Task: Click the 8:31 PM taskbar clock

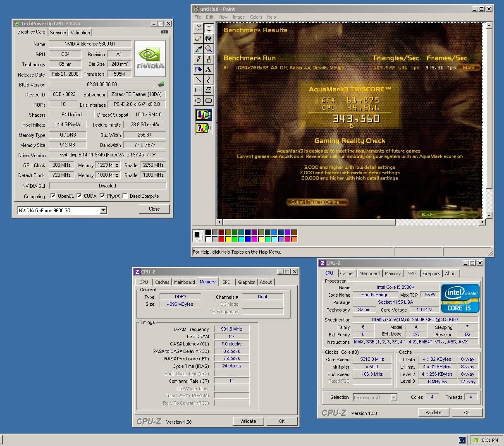Action: point(490,440)
